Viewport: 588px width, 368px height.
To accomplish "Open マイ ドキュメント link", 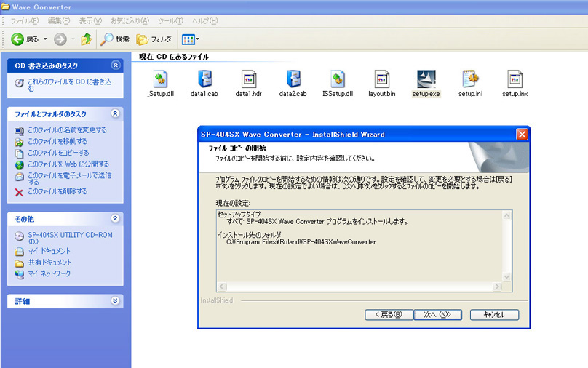I will coord(49,251).
